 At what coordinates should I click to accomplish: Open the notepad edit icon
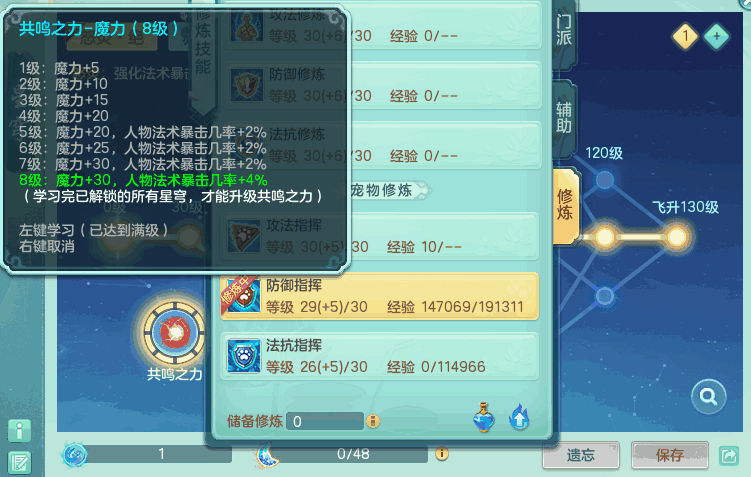20,463
